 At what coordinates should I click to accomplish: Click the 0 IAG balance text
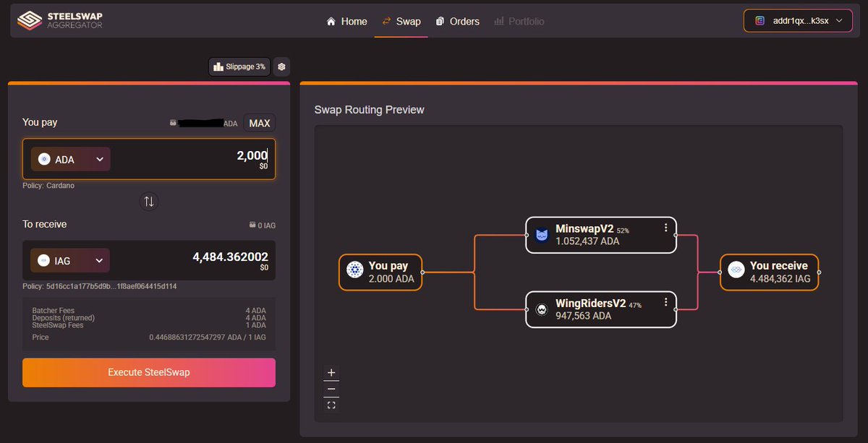[x=267, y=225]
